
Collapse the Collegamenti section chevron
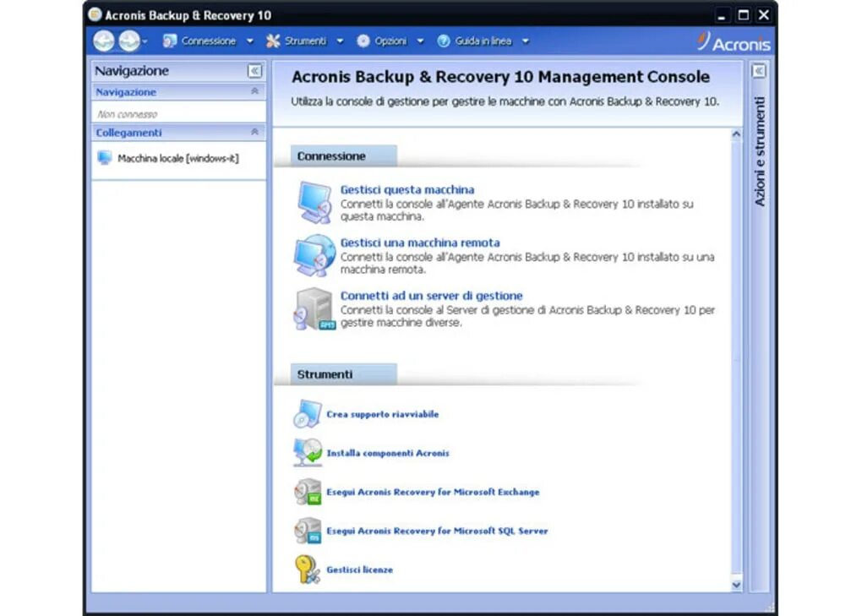point(254,132)
